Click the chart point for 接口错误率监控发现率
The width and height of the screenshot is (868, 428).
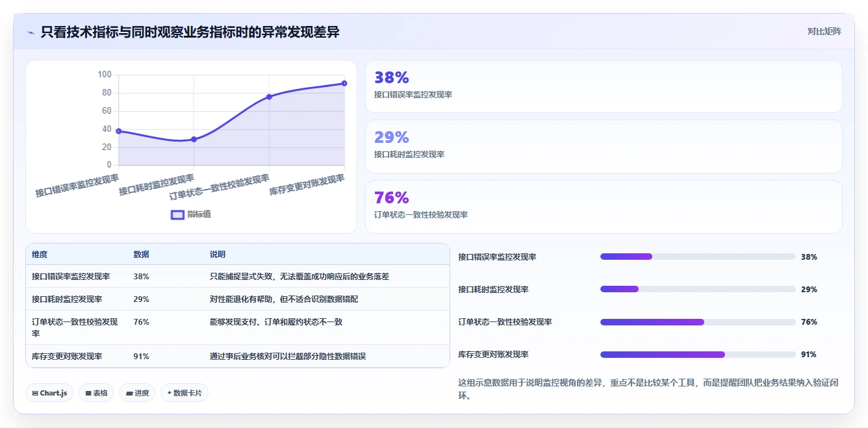tap(118, 131)
